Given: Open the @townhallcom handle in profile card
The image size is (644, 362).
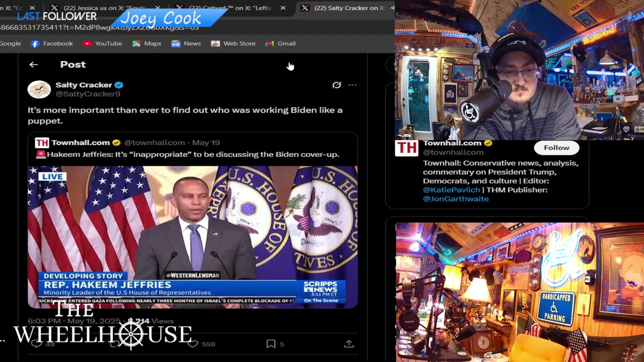Looking at the screenshot, I should [453, 152].
